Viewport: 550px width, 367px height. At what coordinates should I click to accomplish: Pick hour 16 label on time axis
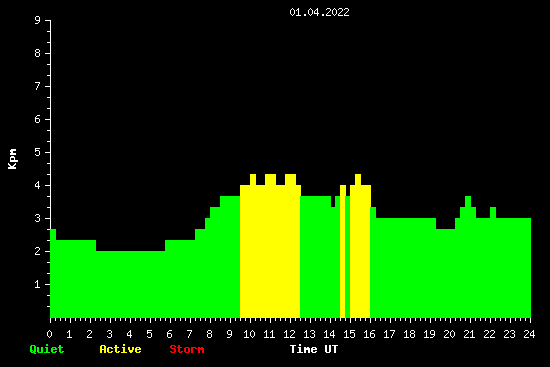click(x=369, y=334)
